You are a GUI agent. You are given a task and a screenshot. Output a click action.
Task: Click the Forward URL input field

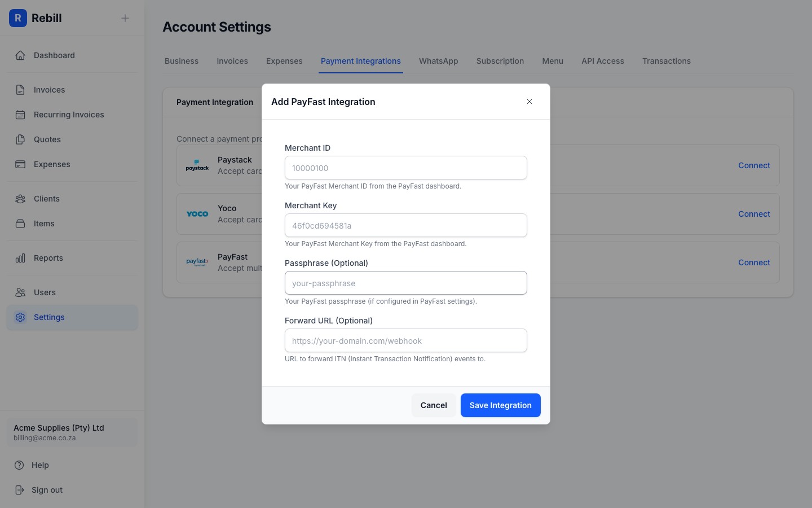405,340
